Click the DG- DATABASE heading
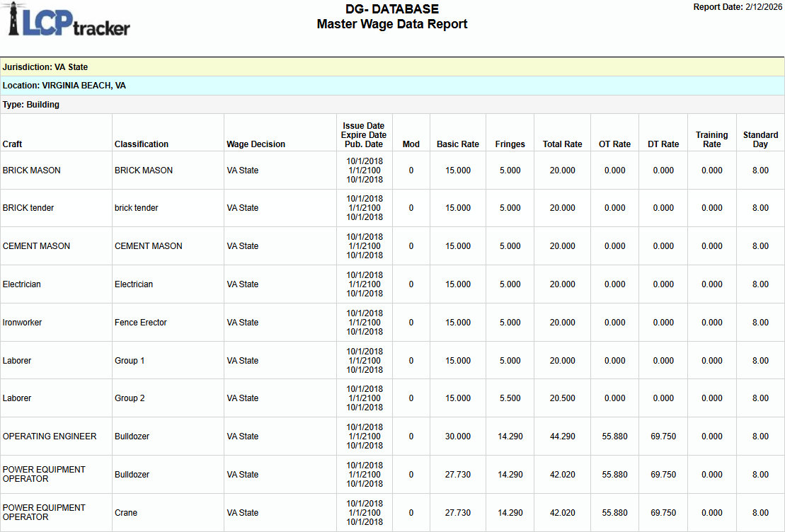 (x=392, y=9)
